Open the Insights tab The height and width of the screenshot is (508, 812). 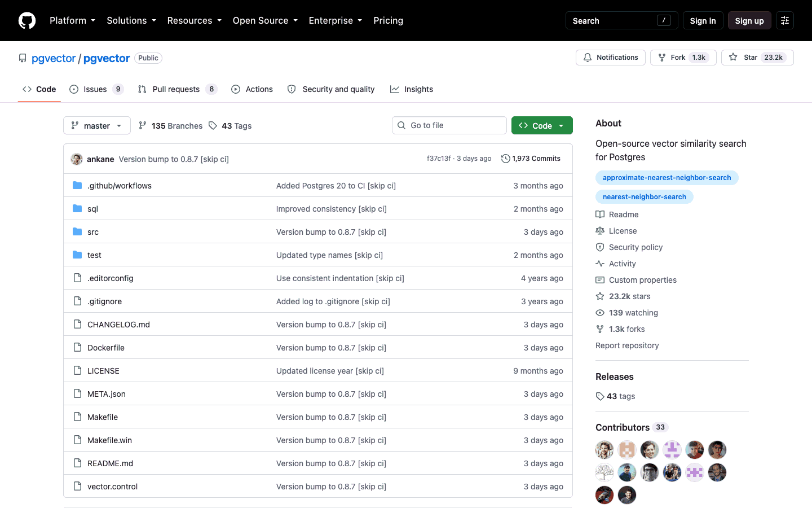tap(412, 89)
